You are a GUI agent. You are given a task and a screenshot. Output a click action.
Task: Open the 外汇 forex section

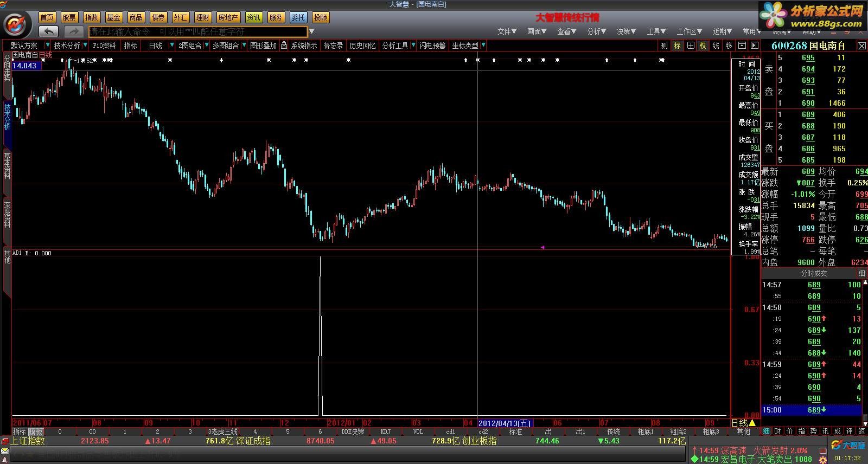(x=181, y=17)
